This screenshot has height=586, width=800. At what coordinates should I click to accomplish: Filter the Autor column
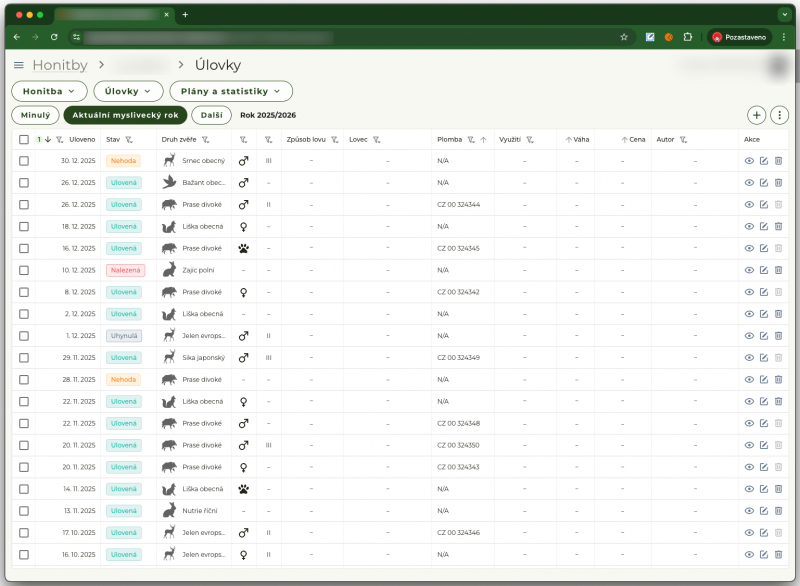click(683, 140)
